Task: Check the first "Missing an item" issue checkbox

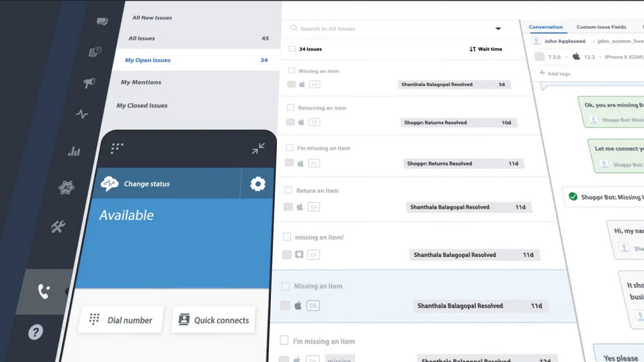Action: click(x=291, y=71)
